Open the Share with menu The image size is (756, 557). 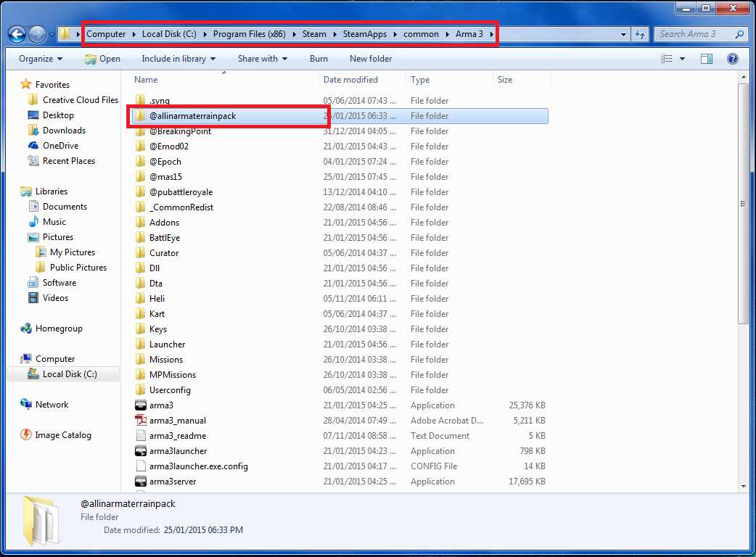[263, 59]
